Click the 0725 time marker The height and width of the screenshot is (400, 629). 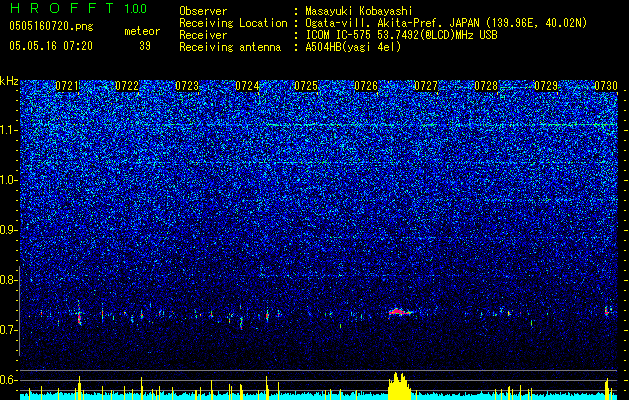[x=306, y=86]
